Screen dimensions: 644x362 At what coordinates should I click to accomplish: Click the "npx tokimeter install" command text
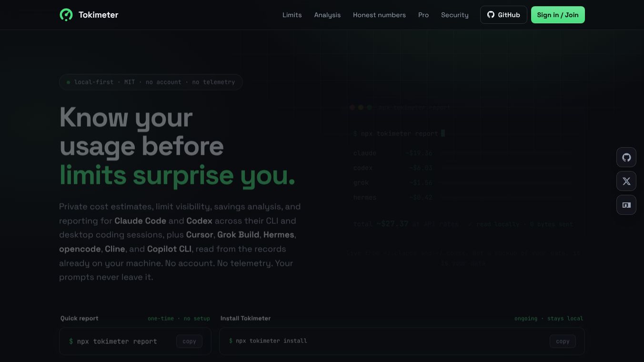[272, 341]
